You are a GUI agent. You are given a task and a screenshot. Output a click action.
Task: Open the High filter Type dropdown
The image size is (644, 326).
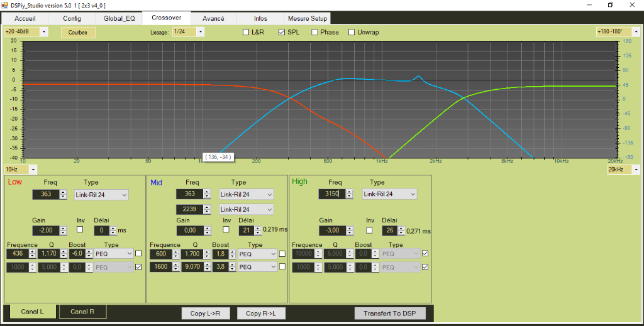389,194
